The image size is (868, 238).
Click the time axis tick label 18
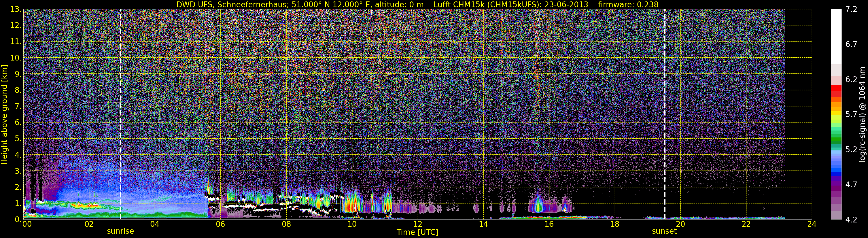click(x=614, y=224)
